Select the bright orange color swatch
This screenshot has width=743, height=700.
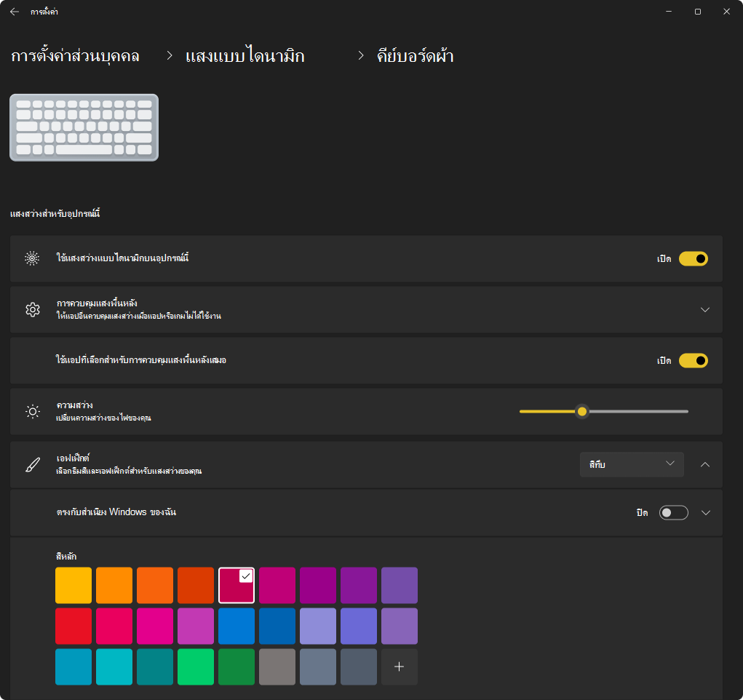pos(114,585)
